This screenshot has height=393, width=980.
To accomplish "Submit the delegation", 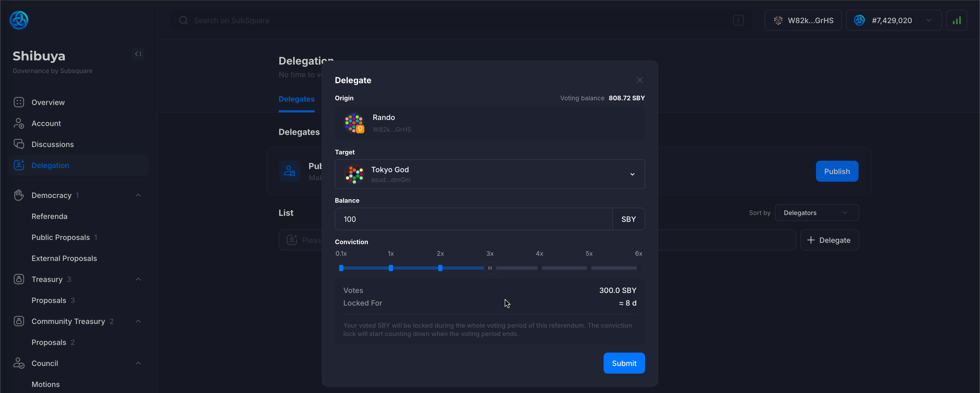I will coord(624,363).
